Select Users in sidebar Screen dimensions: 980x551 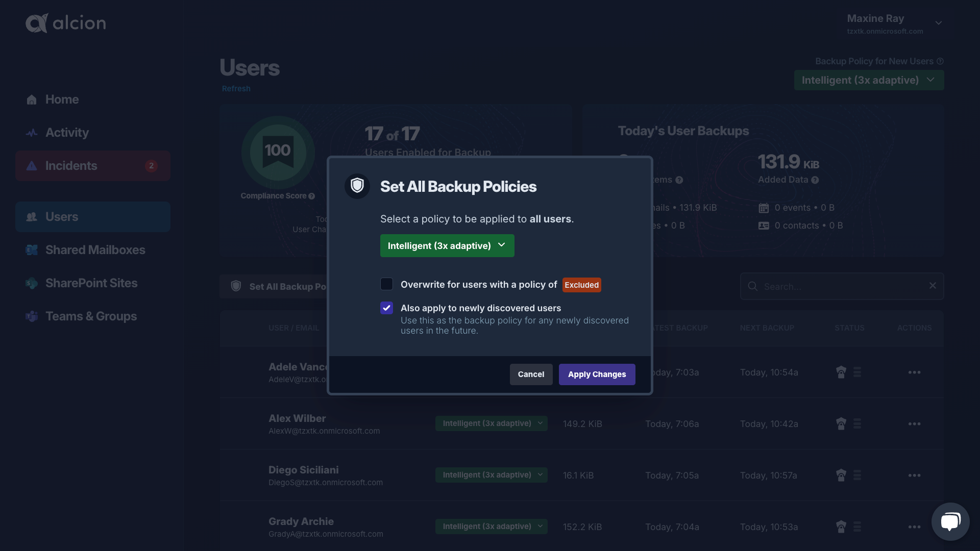coord(93,217)
